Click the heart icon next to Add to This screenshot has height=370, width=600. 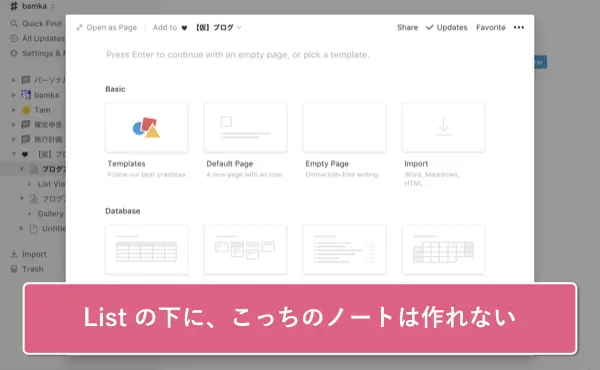click(184, 28)
